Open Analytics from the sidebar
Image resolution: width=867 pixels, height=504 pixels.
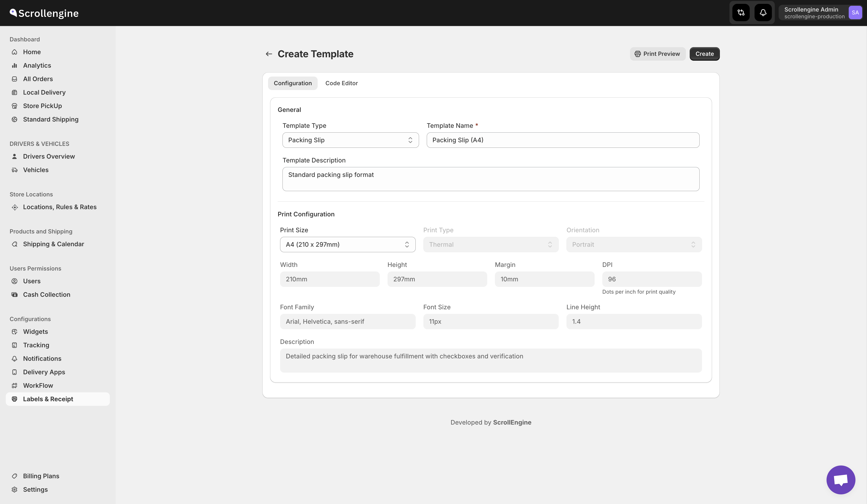[x=37, y=65]
